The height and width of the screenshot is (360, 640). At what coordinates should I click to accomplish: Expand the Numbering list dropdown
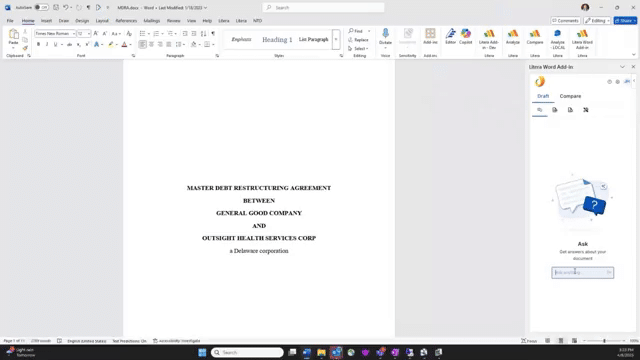(x=162, y=33)
